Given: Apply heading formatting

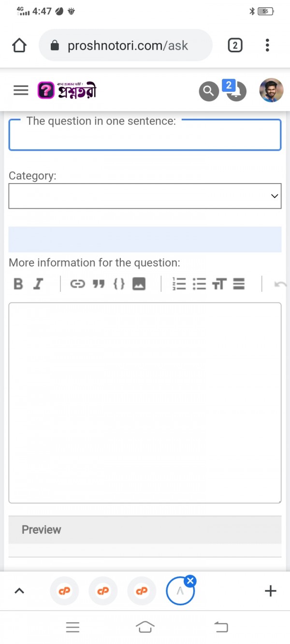Looking at the screenshot, I should tap(219, 284).
